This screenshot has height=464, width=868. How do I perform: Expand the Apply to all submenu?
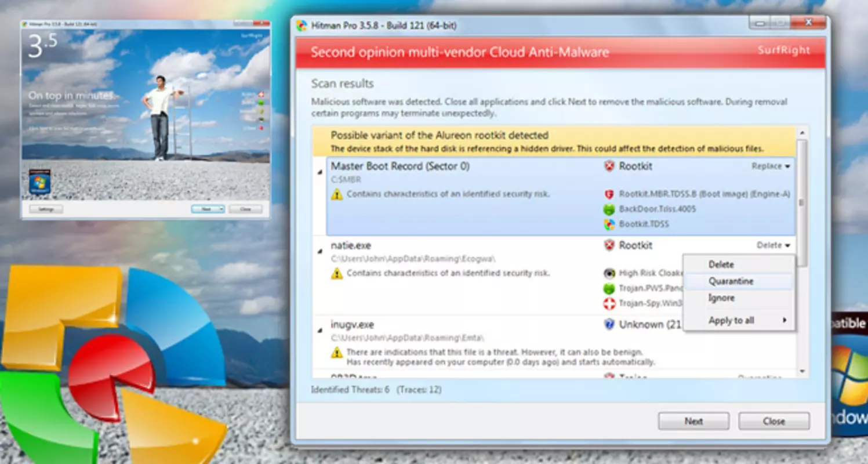coord(739,320)
